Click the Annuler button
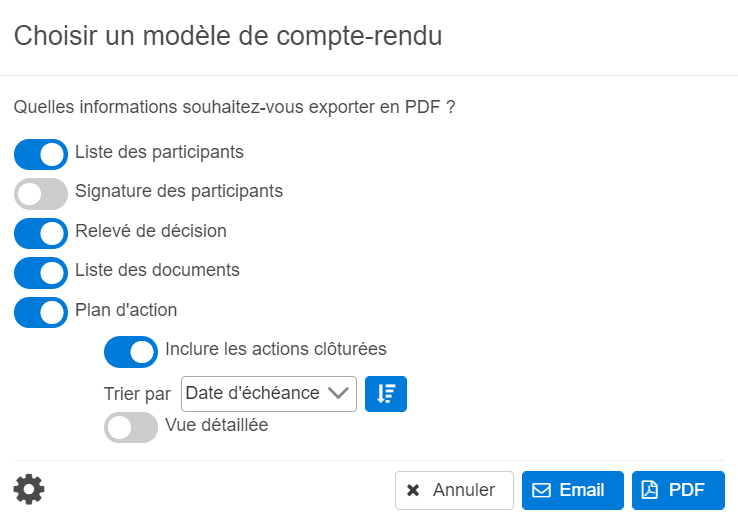 [454, 490]
